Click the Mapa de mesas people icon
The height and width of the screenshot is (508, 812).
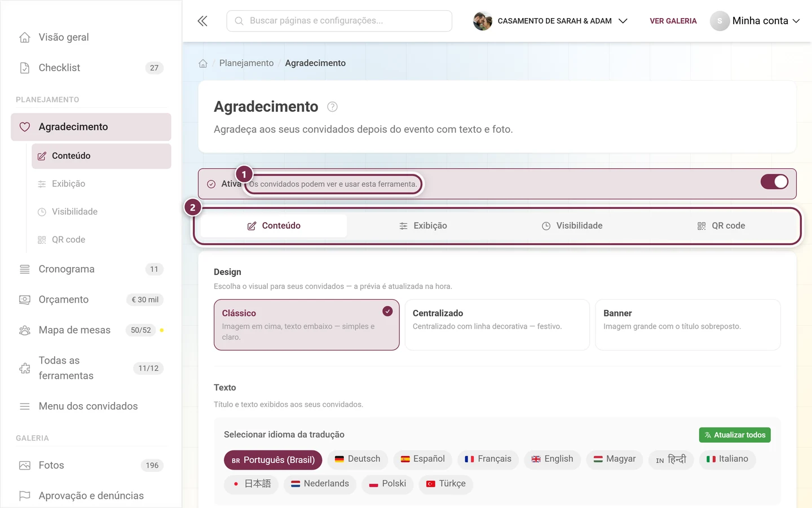pos(25,330)
